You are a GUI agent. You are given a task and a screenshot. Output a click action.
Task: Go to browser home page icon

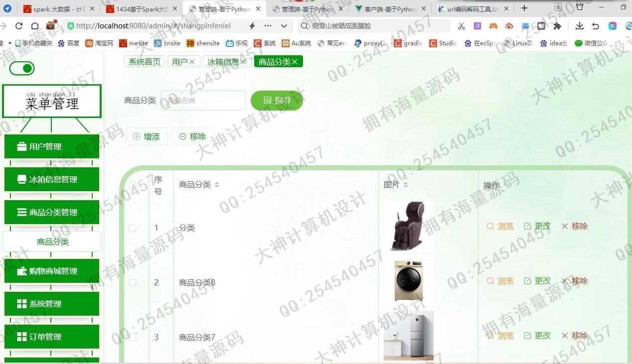tap(35, 26)
